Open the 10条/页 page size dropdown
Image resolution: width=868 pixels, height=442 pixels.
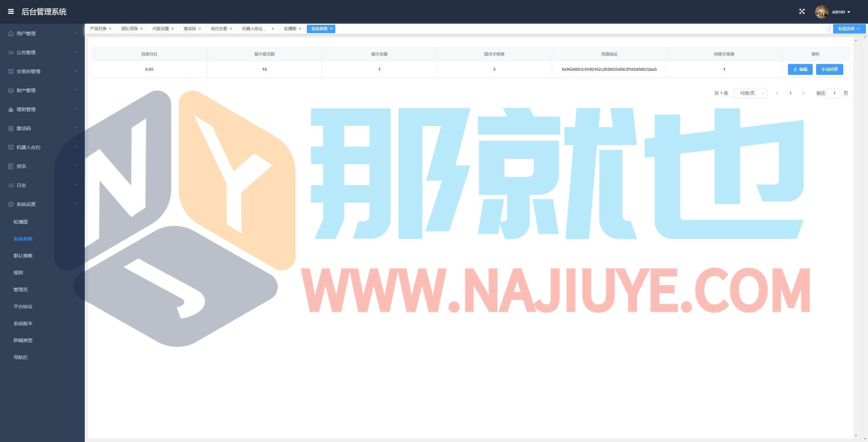pyautogui.click(x=750, y=93)
